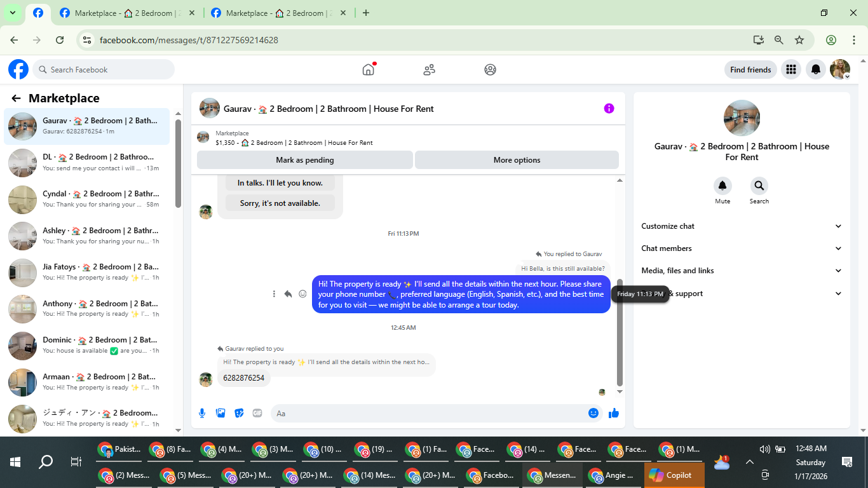Open the Groups icon in top navigation
This screenshot has width=868, height=488.
490,69
